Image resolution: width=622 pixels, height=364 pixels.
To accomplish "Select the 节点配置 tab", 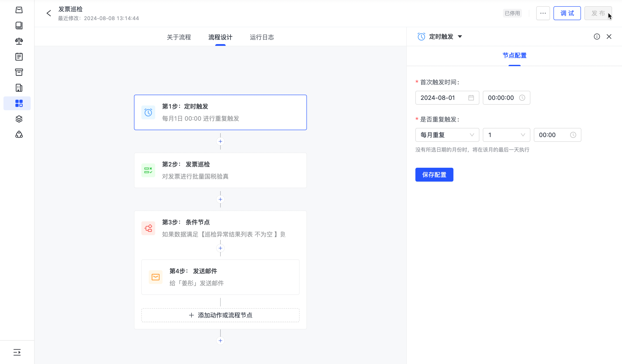I will tap(514, 56).
